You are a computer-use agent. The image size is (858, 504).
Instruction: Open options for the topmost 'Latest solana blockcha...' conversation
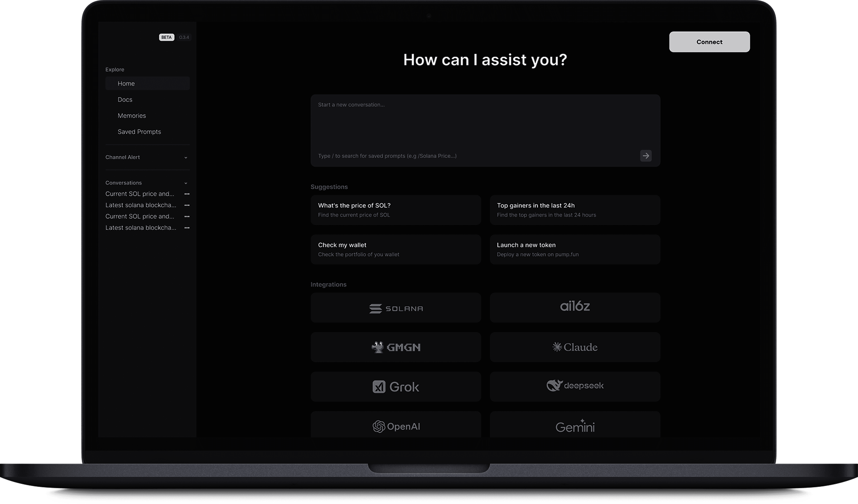click(187, 205)
